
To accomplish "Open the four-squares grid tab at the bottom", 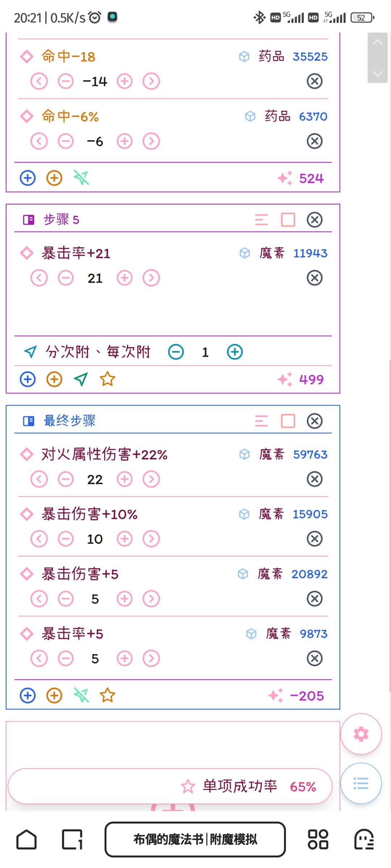I will [318, 839].
